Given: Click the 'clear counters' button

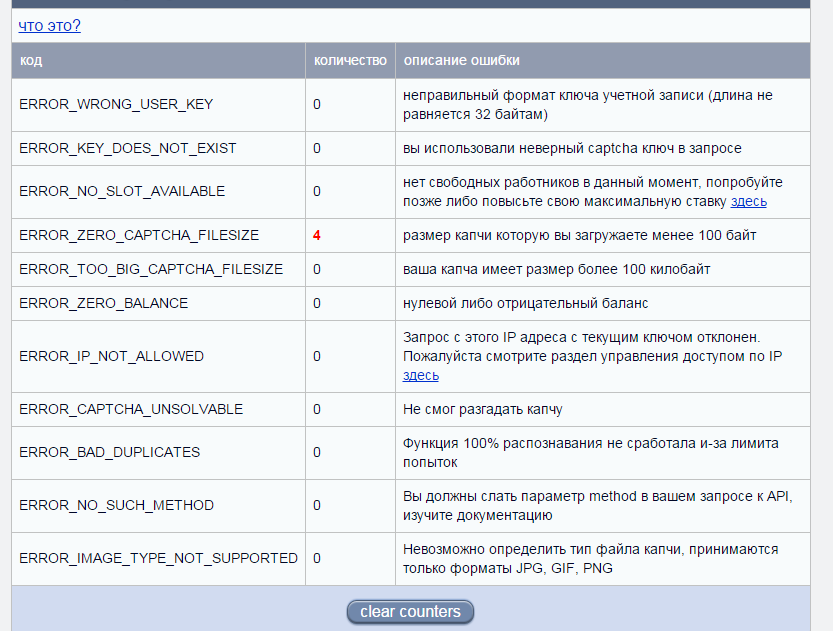Looking at the screenshot, I should (410, 612).
